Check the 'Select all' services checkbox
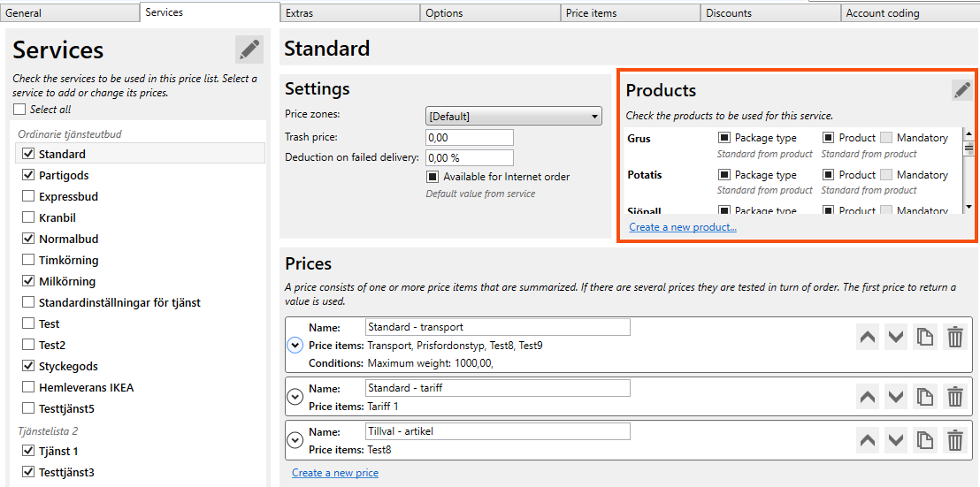The width and height of the screenshot is (980, 487). pos(19,110)
